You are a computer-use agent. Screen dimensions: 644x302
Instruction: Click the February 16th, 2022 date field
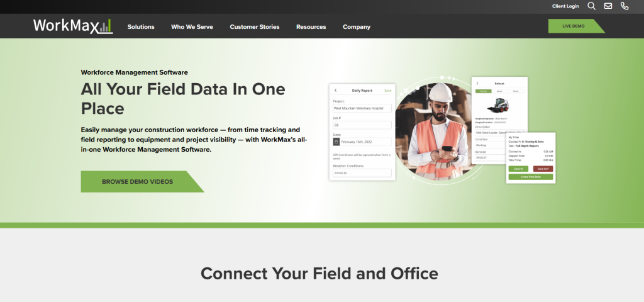pos(365,142)
